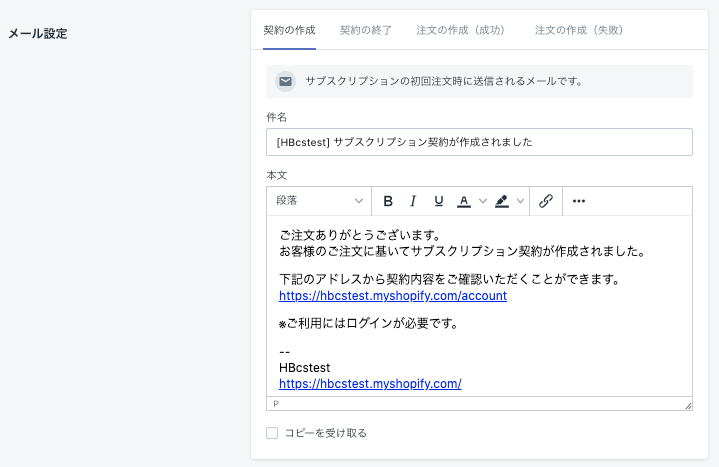Insert a link using the chain icon
The width and height of the screenshot is (719, 467).
point(546,201)
